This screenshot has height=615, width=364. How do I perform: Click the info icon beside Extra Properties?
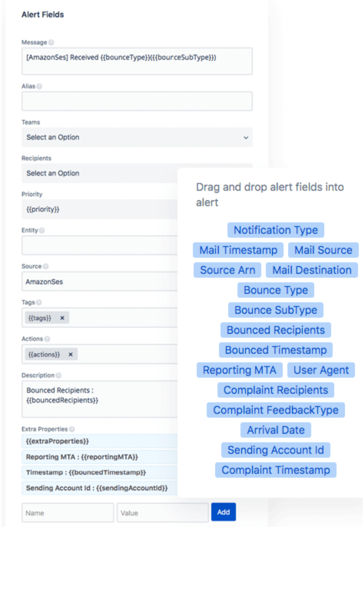tap(72, 429)
